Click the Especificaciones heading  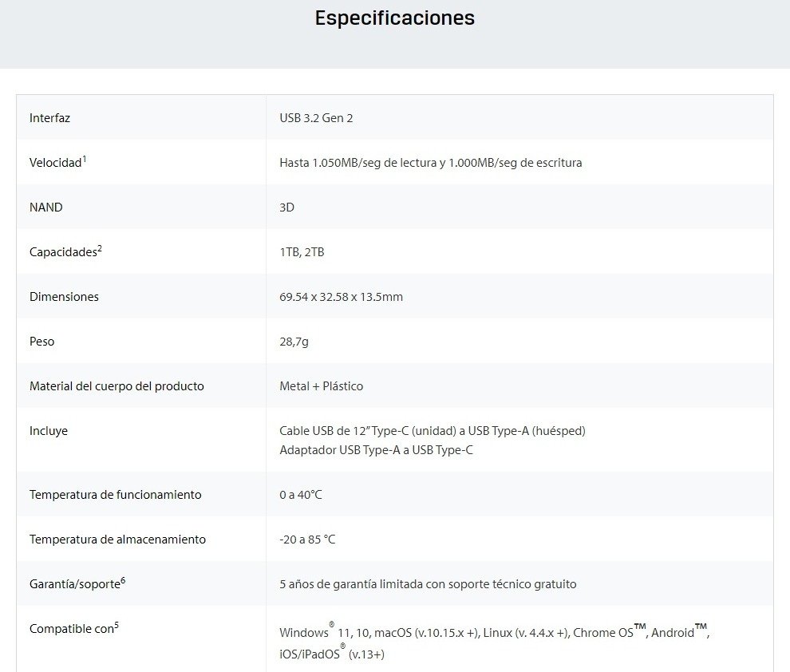(394, 18)
